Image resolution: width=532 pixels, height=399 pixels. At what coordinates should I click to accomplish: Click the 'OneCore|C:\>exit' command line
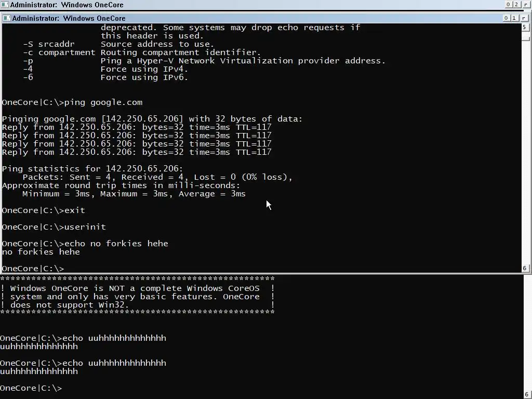44,210
